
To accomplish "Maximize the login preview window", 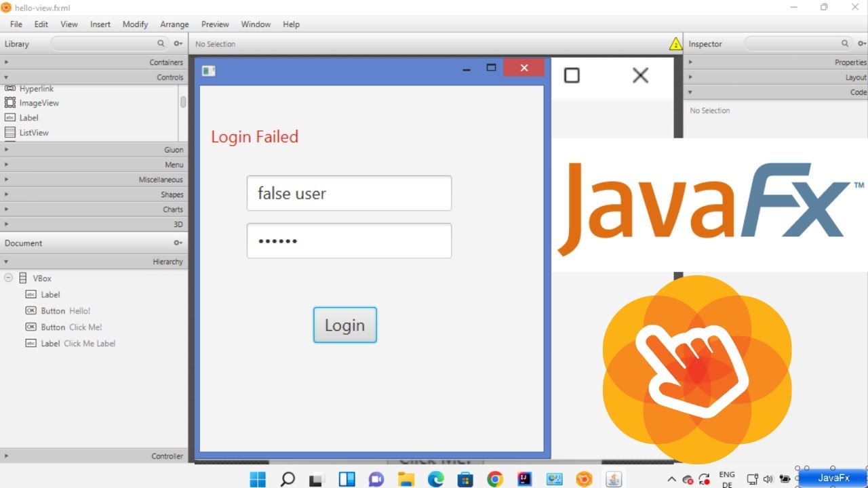I will (492, 68).
